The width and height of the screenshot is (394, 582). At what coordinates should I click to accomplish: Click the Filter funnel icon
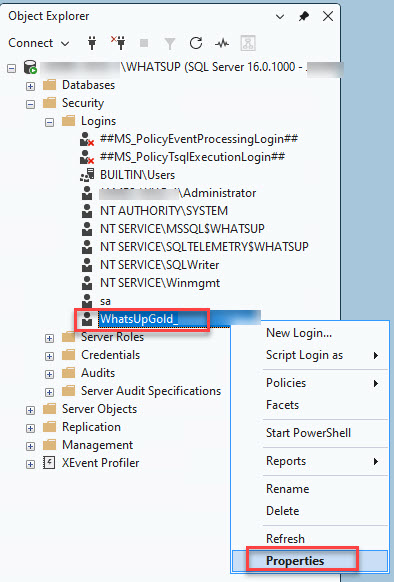(170, 44)
